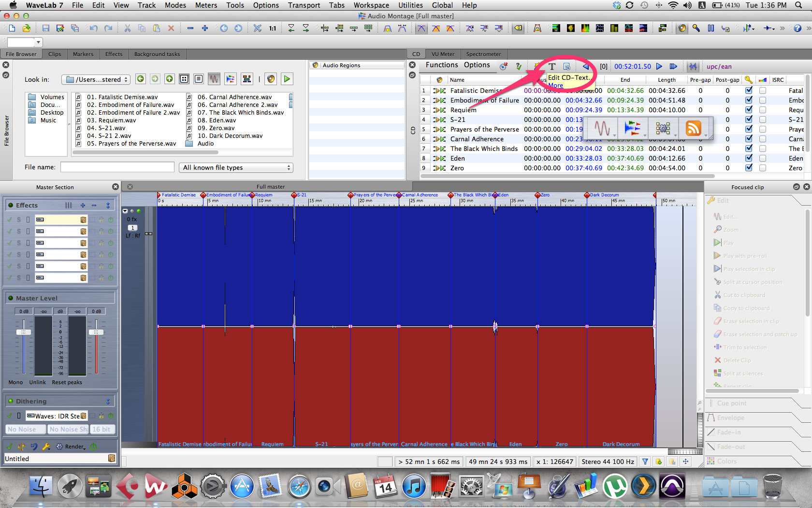Viewport: 812px width, 508px height.
Task: Open first effect slot preset menu
Action: coord(83,220)
